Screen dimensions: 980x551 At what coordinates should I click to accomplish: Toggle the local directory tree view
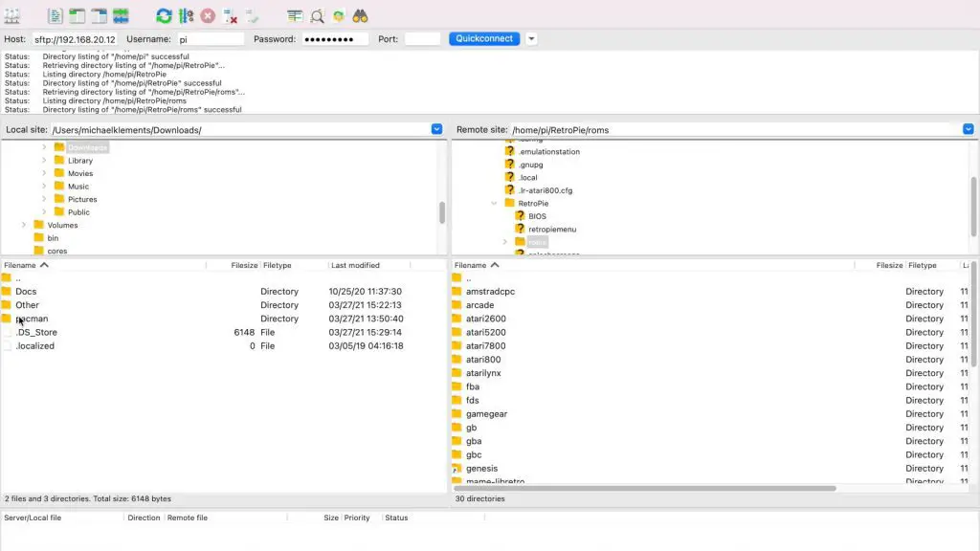(x=77, y=16)
